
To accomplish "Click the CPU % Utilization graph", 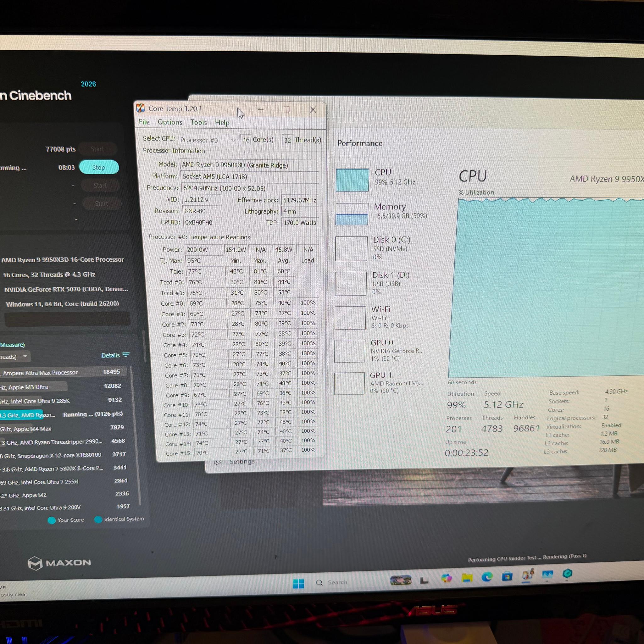I will [547, 288].
